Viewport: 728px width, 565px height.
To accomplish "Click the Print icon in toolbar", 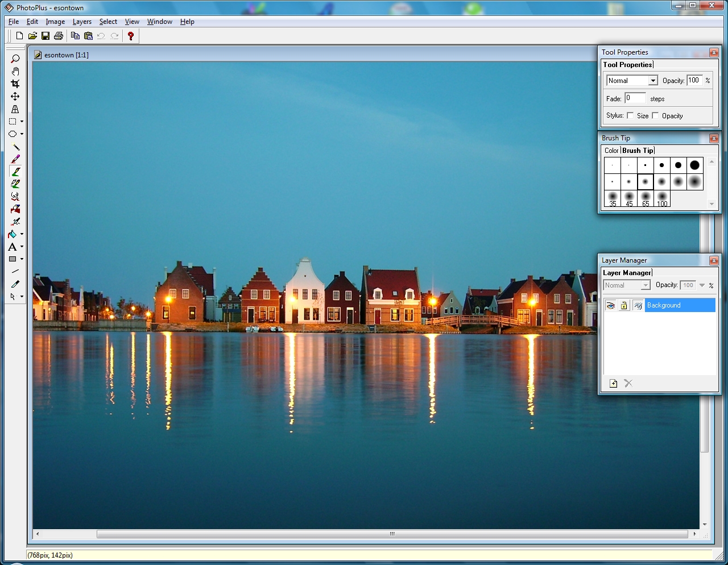I will click(58, 36).
